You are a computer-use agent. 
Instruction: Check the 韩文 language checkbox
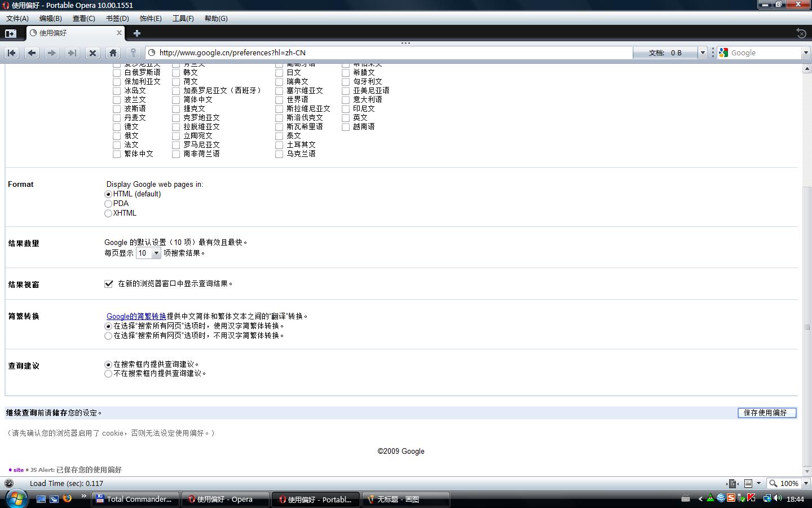tap(176, 72)
